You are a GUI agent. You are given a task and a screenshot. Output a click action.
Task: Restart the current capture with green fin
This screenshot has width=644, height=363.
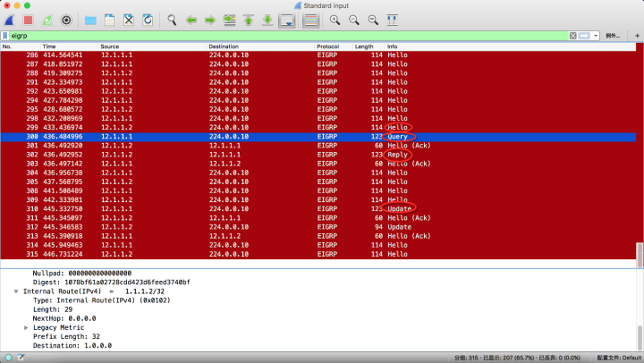click(47, 21)
